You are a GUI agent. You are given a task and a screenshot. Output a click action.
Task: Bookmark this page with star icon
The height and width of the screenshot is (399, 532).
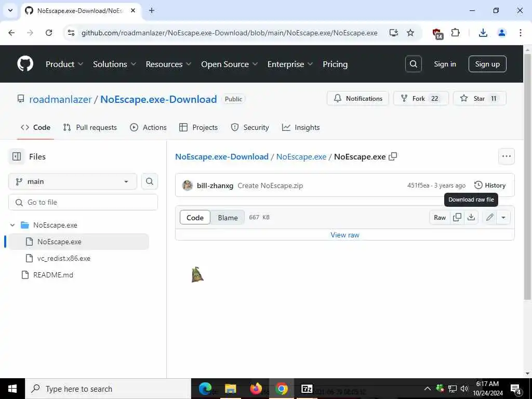click(410, 33)
